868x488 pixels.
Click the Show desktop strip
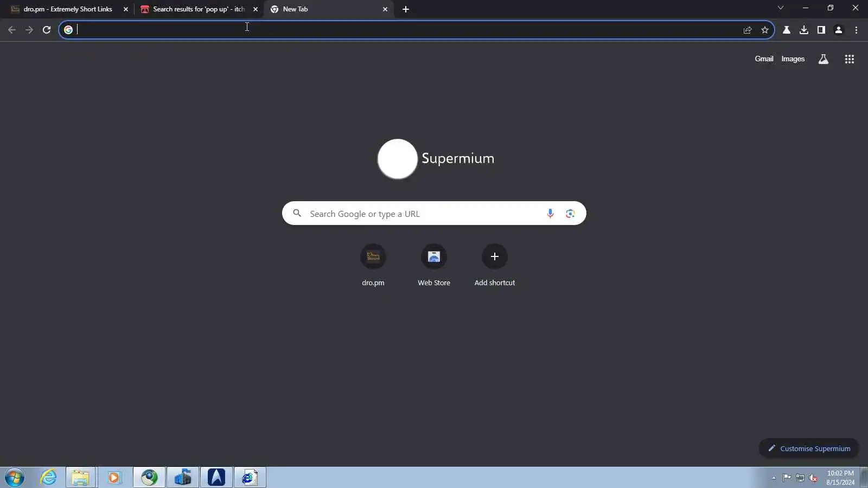(x=864, y=478)
